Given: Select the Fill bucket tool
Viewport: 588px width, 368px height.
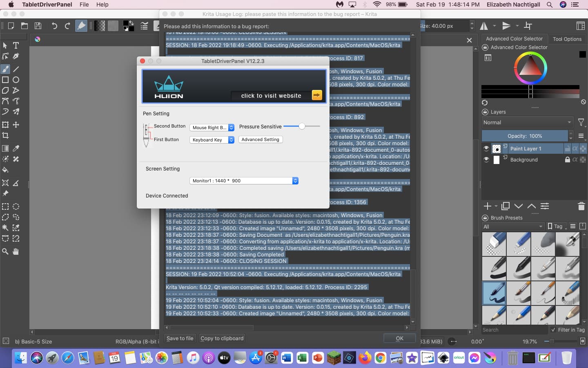Looking at the screenshot, I should (5, 170).
